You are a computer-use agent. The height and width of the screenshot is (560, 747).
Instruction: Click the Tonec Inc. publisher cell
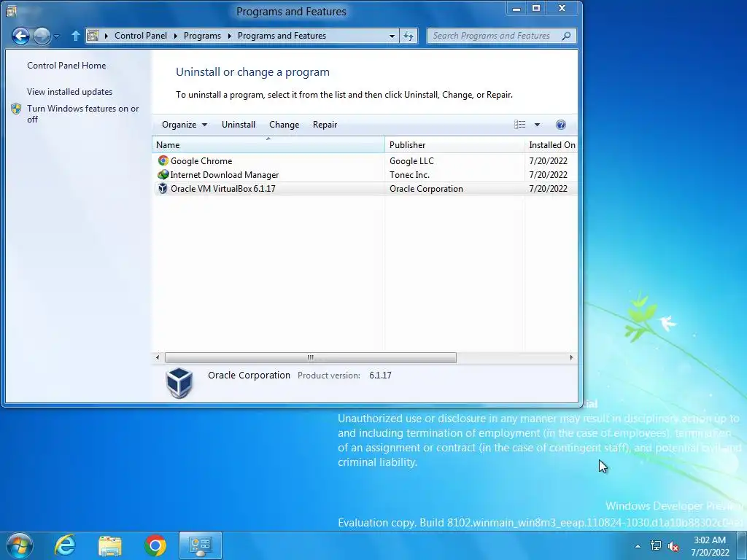click(x=410, y=175)
